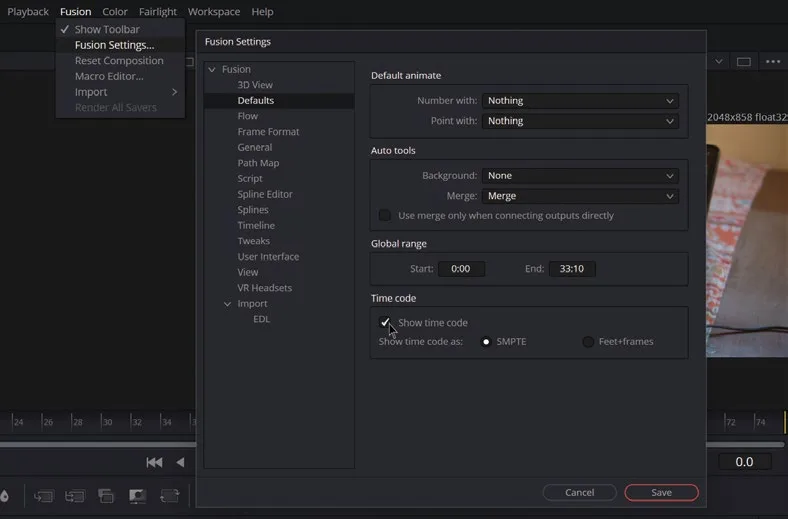
Task: Save the Fusion settings
Action: click(661, 492)
